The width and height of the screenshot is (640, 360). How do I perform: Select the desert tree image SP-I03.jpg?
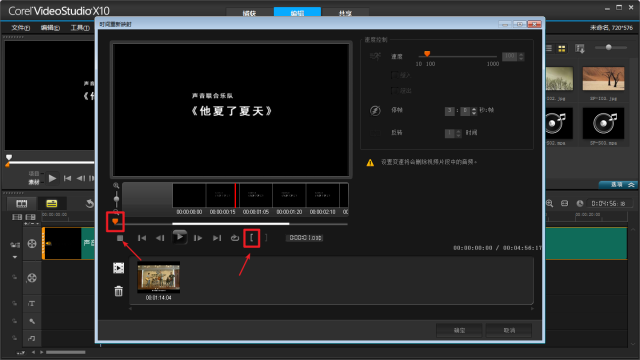tap(603, 79)
